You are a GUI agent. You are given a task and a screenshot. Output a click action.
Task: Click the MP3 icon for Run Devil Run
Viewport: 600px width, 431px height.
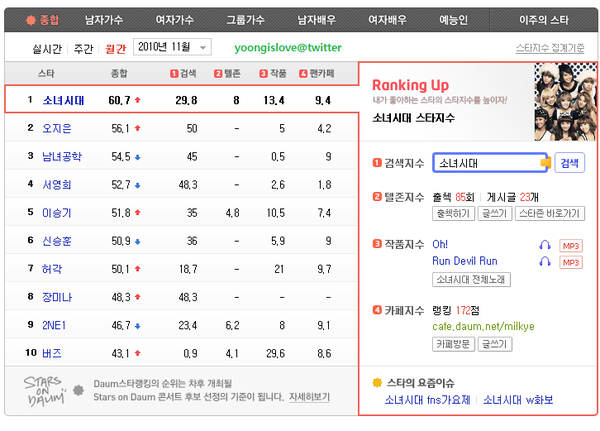click(x=571, y=263)
